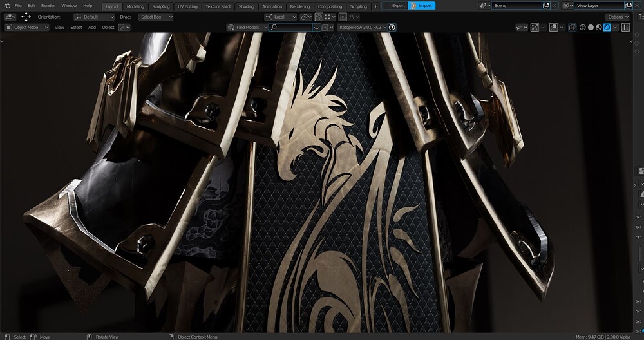The image size is (644, 340).
Task: Open the proportional falloff curve dropdown
Action: [354, 17]
